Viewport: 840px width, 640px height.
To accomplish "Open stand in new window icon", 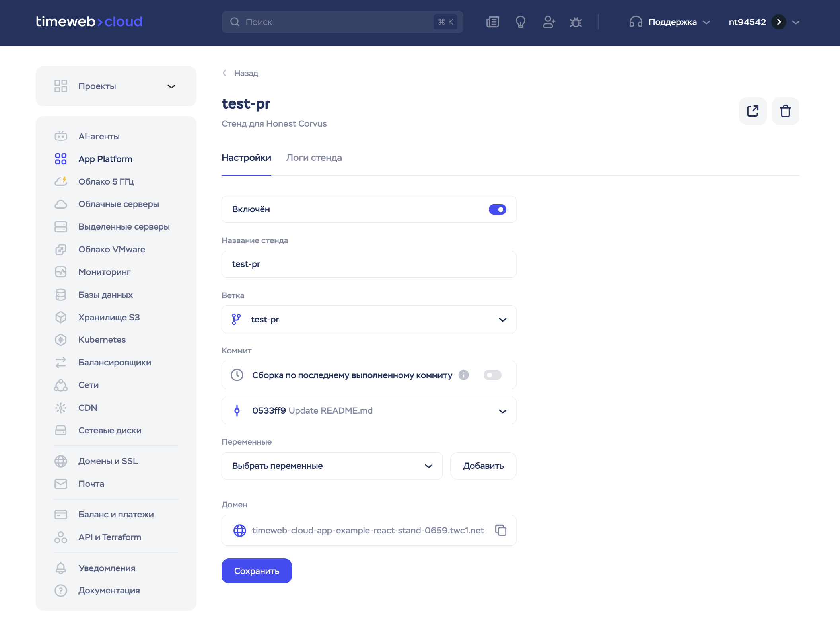I will pos(752,111).
